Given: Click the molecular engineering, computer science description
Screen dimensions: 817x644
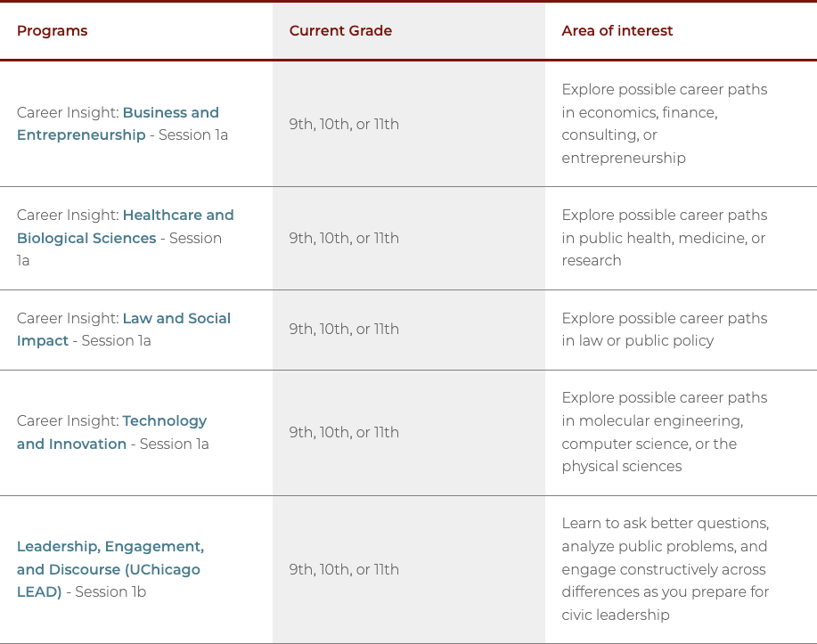Looking at the screenshot, I should pyautogui.click(x=664, y=432).
